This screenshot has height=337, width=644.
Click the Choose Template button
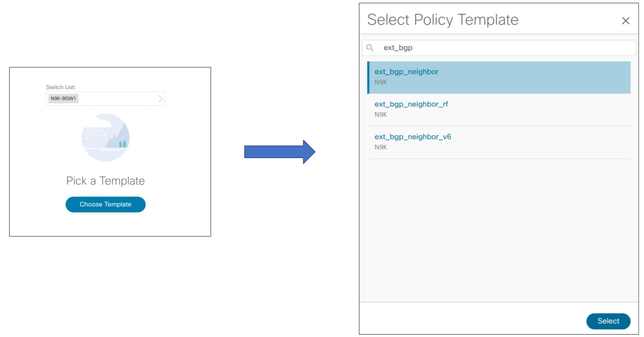point(105,204)
